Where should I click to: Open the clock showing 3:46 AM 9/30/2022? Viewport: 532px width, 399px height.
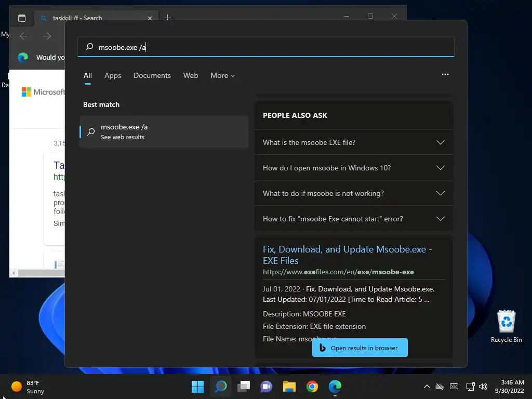click(x=509, y=387)
